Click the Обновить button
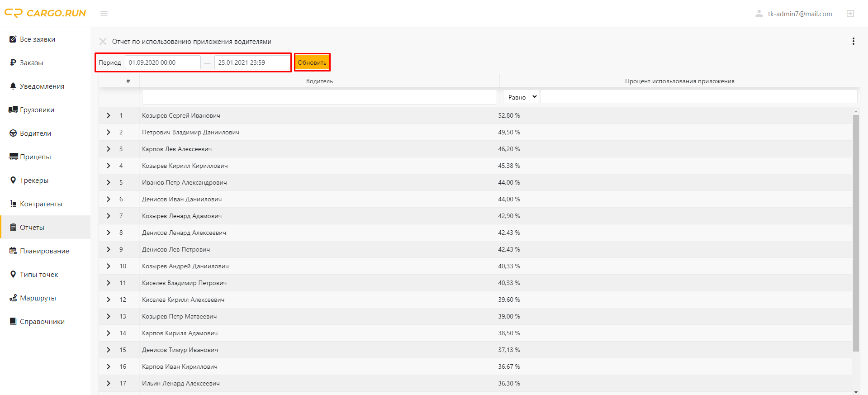The height and width of the screenshot is (395, 868). [312, 62]
